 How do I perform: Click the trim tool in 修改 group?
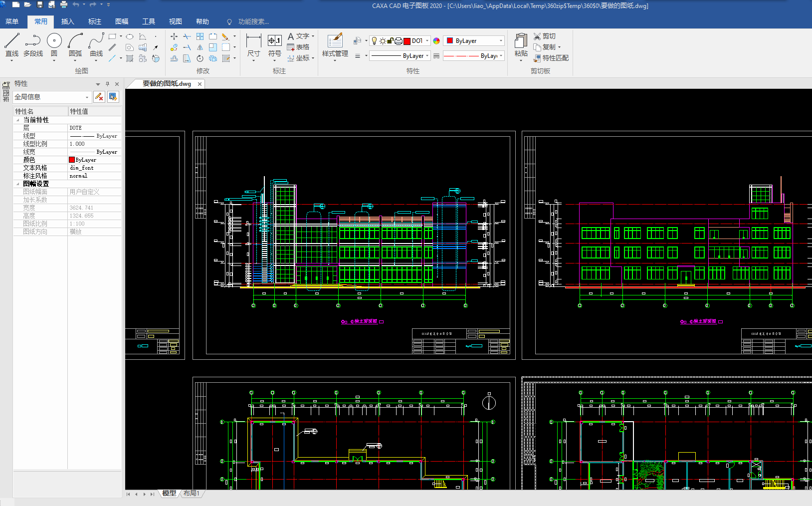tap(187, 36)
